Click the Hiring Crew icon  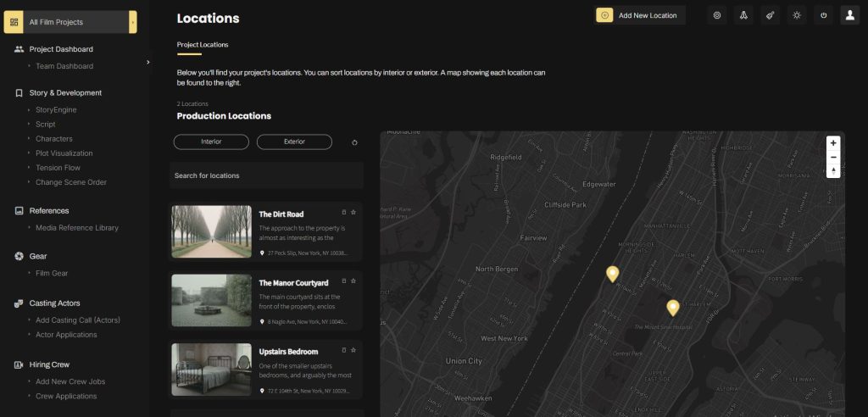tap(19, 365)
